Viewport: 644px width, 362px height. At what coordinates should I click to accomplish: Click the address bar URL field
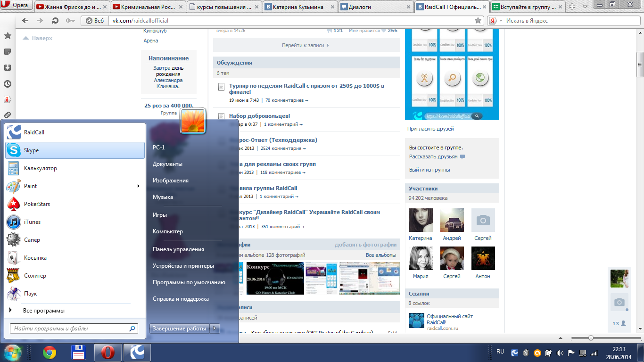(x=290, y=21)
